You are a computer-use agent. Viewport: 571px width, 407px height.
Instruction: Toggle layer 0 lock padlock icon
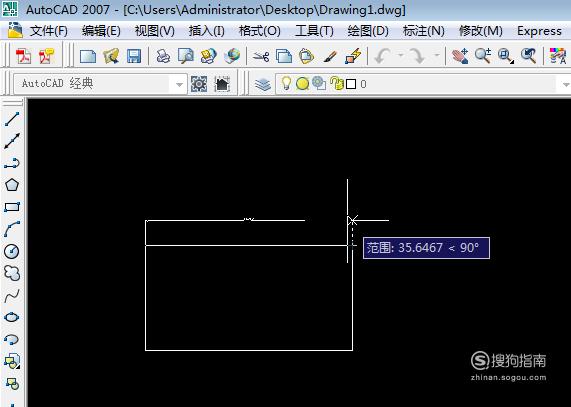336,84
